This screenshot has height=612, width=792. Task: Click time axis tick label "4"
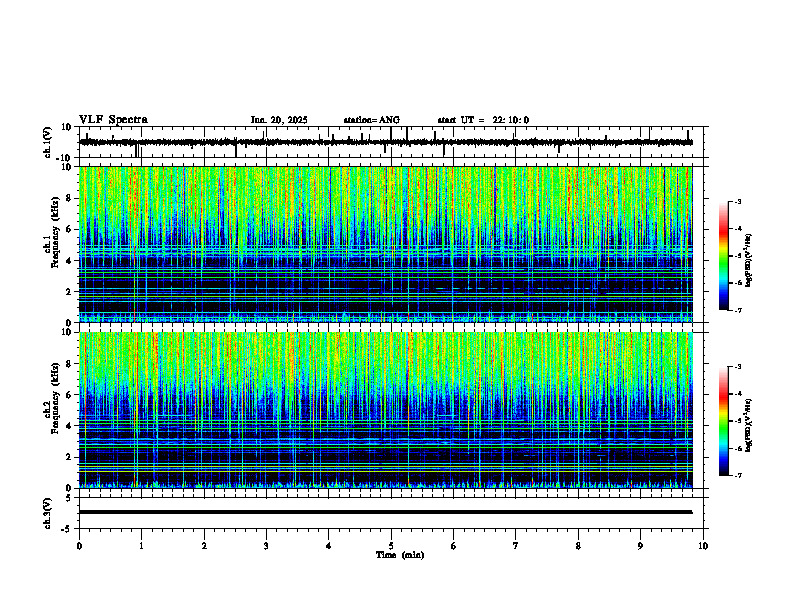point(329,546)
